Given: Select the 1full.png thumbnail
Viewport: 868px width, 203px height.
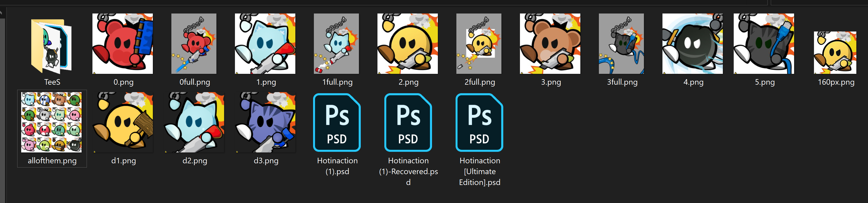Looking at the screenshot, I should click(336, 44).
